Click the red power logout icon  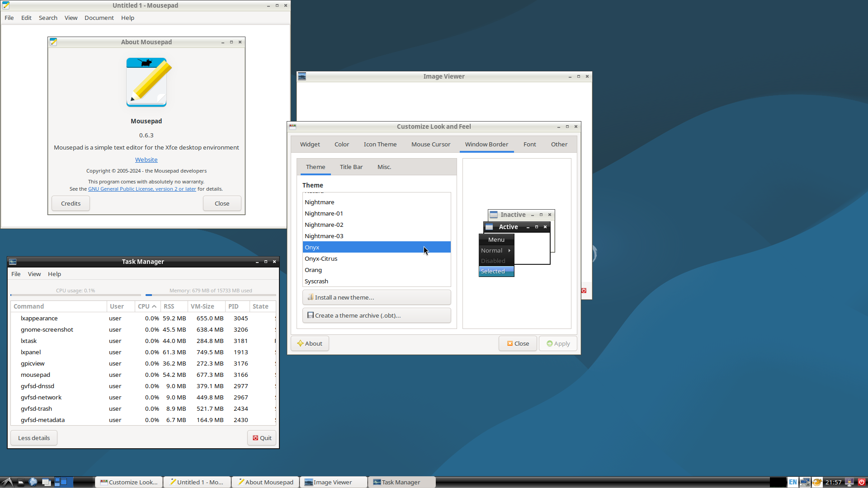861,482
